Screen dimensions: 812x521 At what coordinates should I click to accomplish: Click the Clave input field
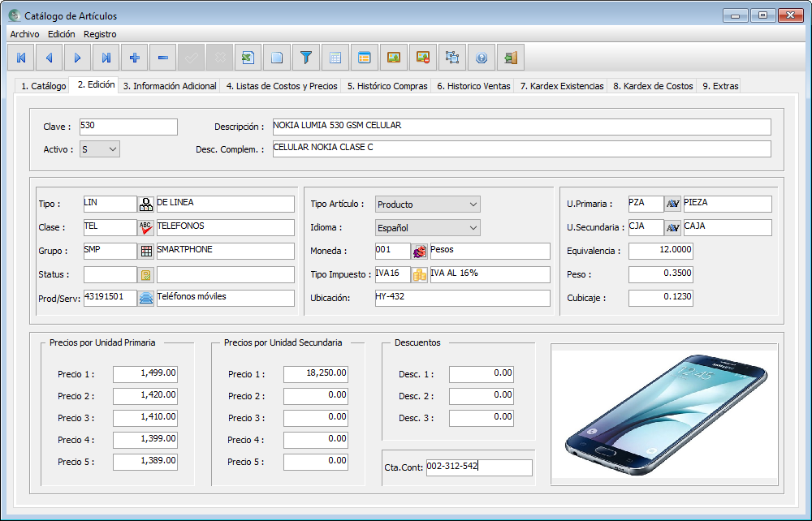click(128, 127)
